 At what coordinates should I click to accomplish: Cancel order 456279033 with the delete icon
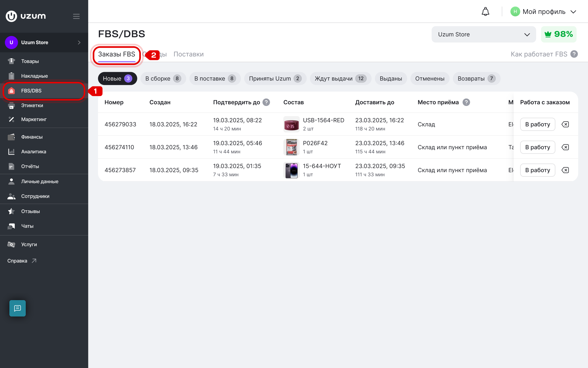pyautogui.click(x=565, y=124)
